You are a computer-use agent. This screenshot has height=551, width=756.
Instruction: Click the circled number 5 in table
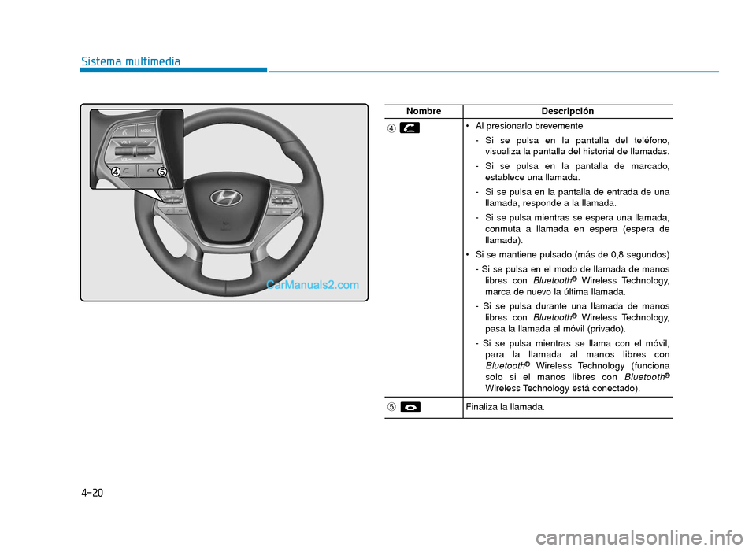[391, 407]
